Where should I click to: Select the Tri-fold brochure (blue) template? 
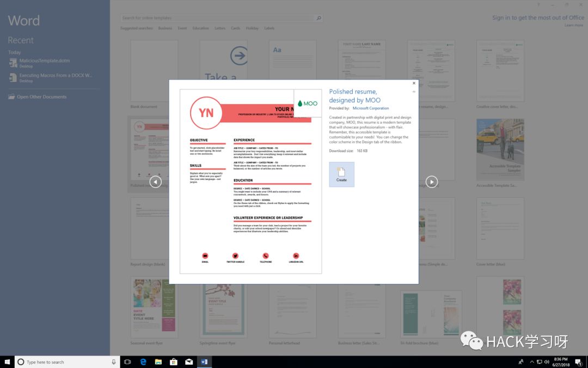431,315
